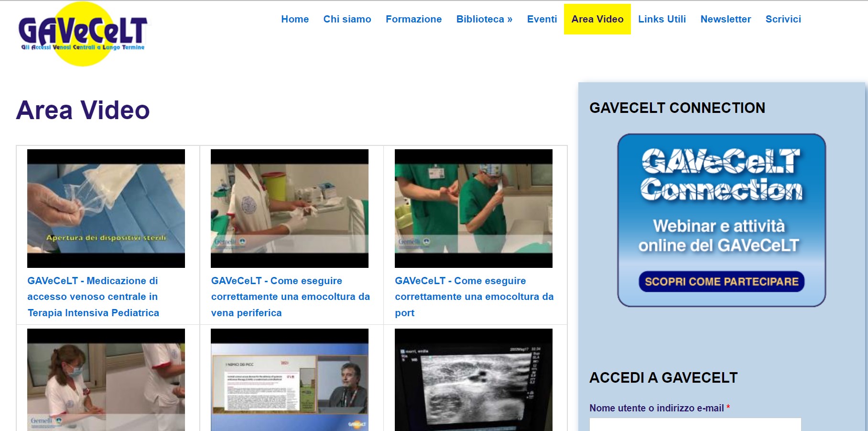Screen dimensions: 868x431
Task: Go to the Newsletter page
Action: [x=725, y=19]
